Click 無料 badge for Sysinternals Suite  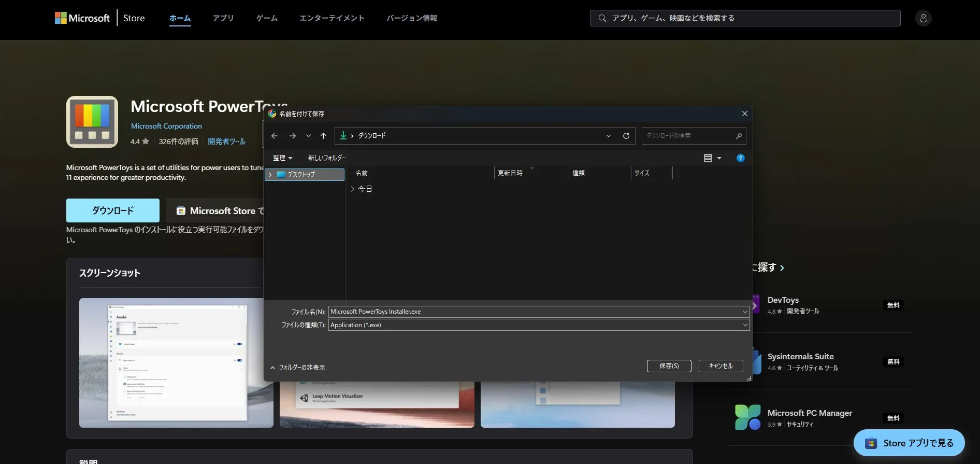pos(893,362)
